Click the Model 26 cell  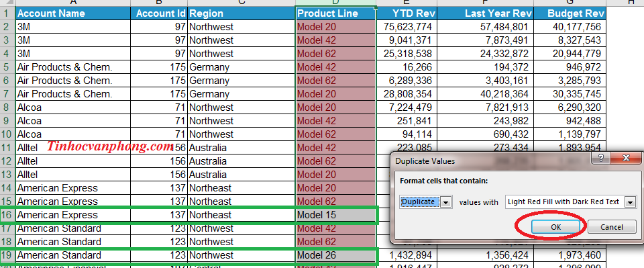coord(335,255)
